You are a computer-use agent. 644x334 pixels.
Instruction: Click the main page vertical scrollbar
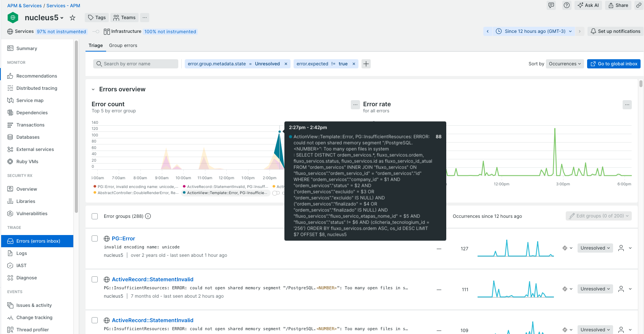pyautogui.click(x=641, y=83)
